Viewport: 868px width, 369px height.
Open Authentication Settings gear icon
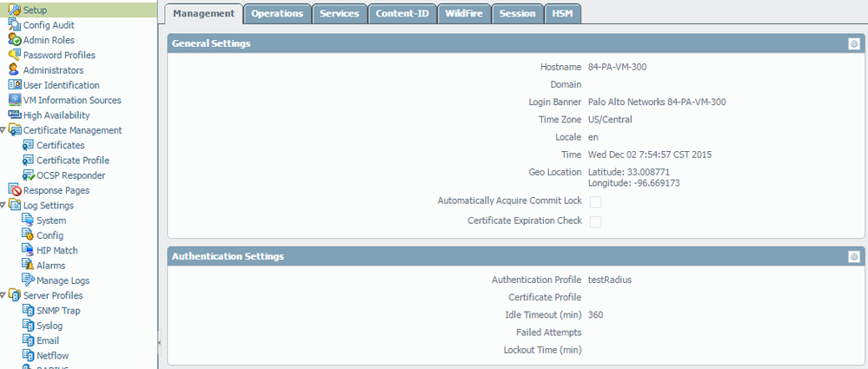point(854,256)
